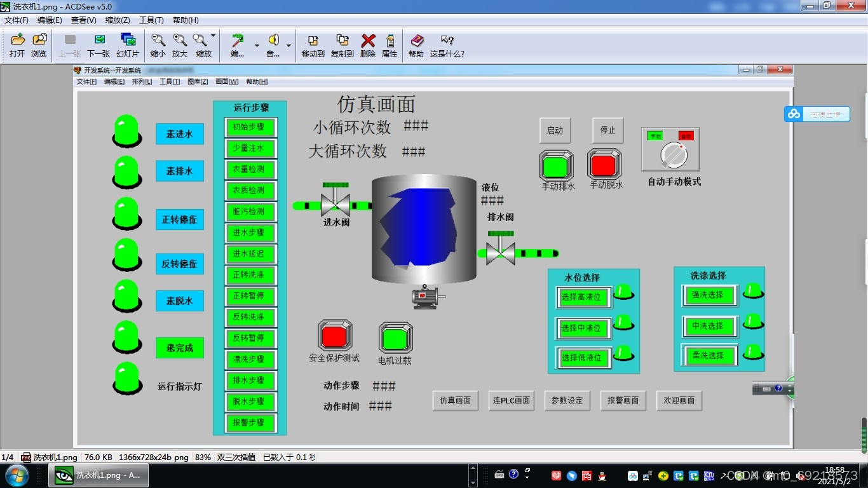This screenshot has height=488, width=868.
Task: Turn the 自动手动模式 selector knob
Action: click(674, 154)
